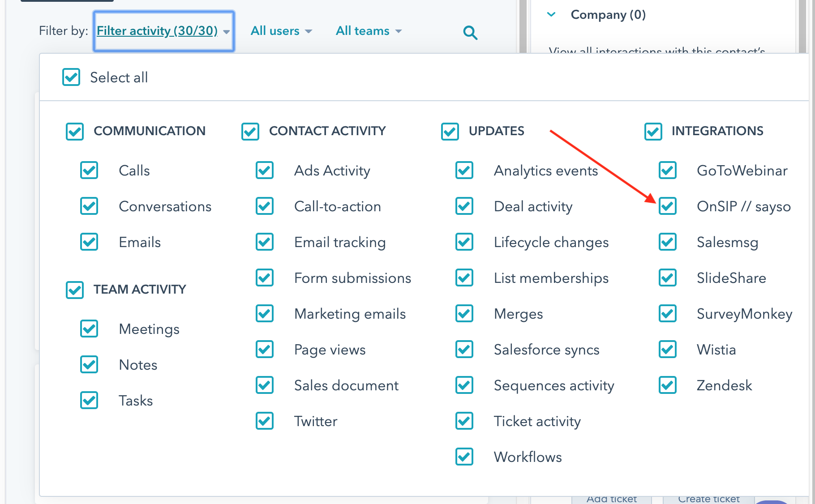
Task: Toggle the Form submissions checkbox
Action: [x=265, y=278]
